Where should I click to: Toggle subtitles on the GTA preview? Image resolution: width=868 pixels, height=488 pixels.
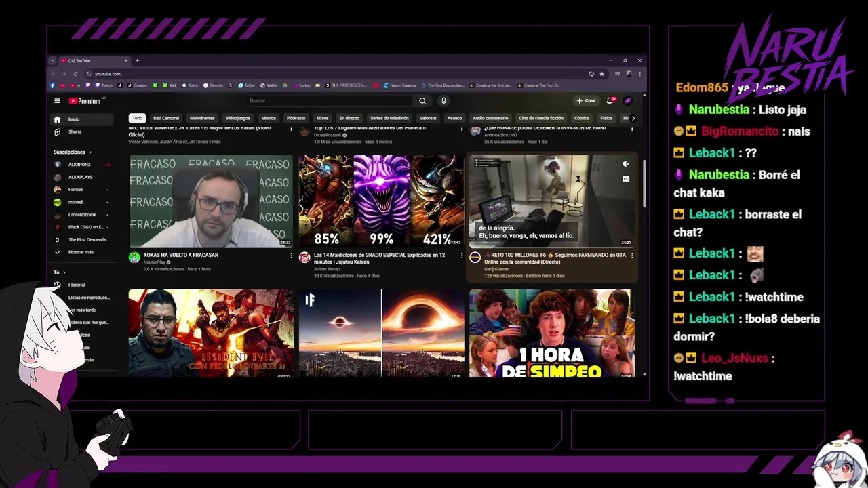pyautogui.click(x=626, y=179)
